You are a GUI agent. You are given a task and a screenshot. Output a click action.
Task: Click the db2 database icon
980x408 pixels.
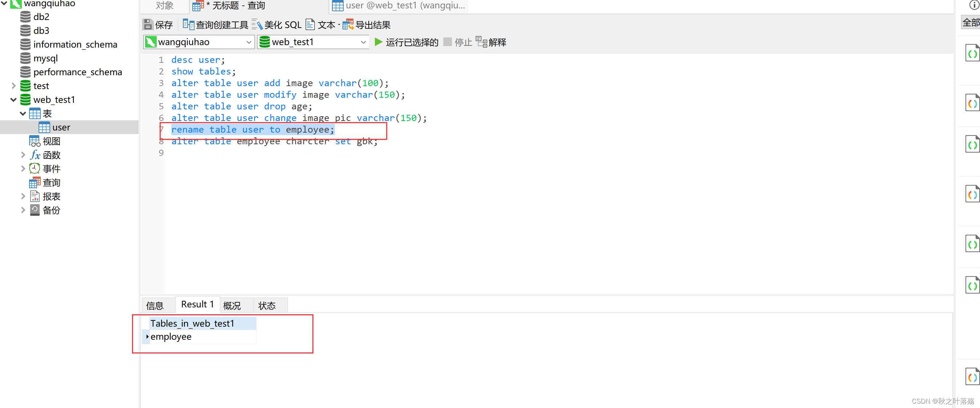(25, 17)
